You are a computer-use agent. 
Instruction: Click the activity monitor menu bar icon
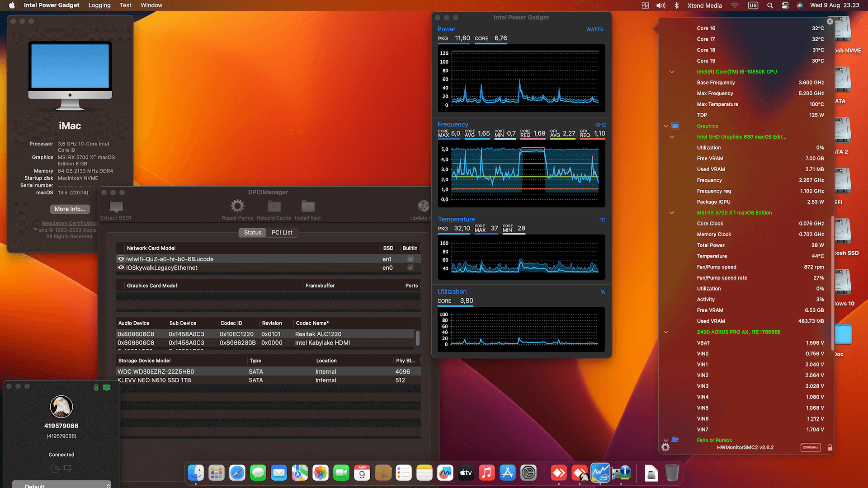(x=645, y=5)
